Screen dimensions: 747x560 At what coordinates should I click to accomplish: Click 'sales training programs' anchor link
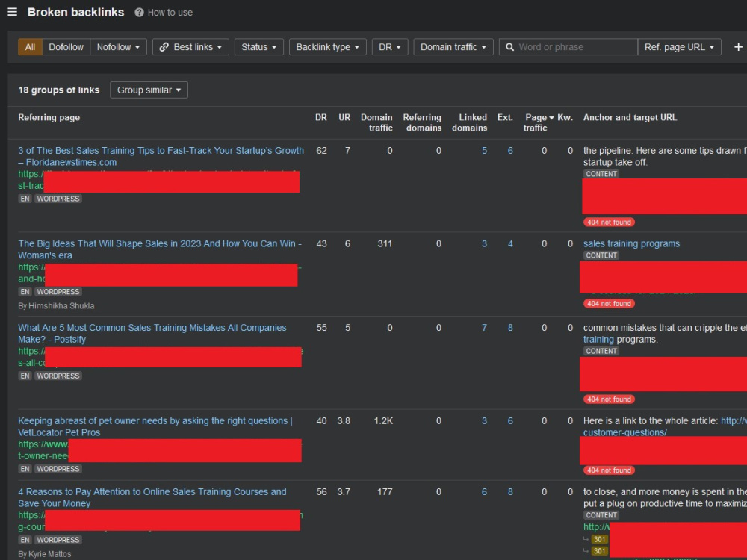pyautogui.click(x=631, y=243)
